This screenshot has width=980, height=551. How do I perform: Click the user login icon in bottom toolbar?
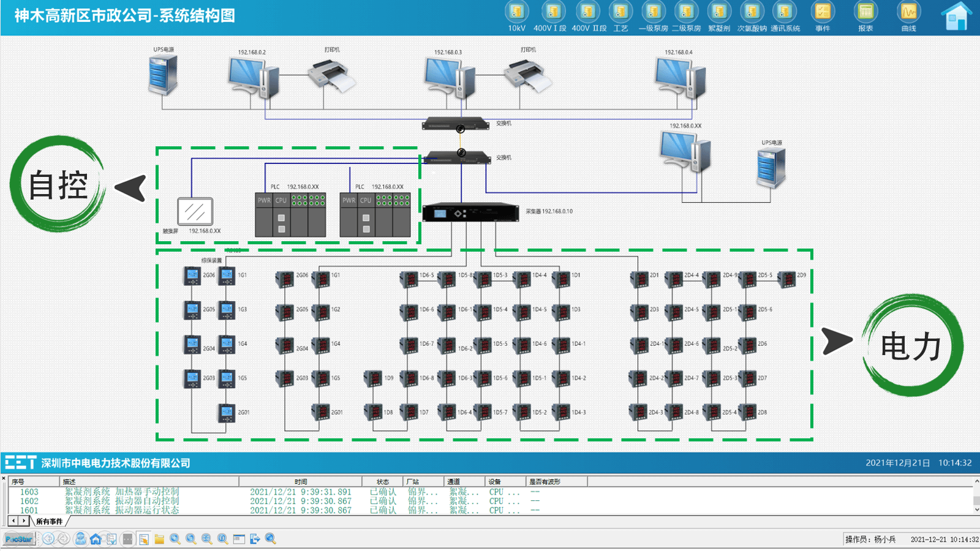click(80, 539)
